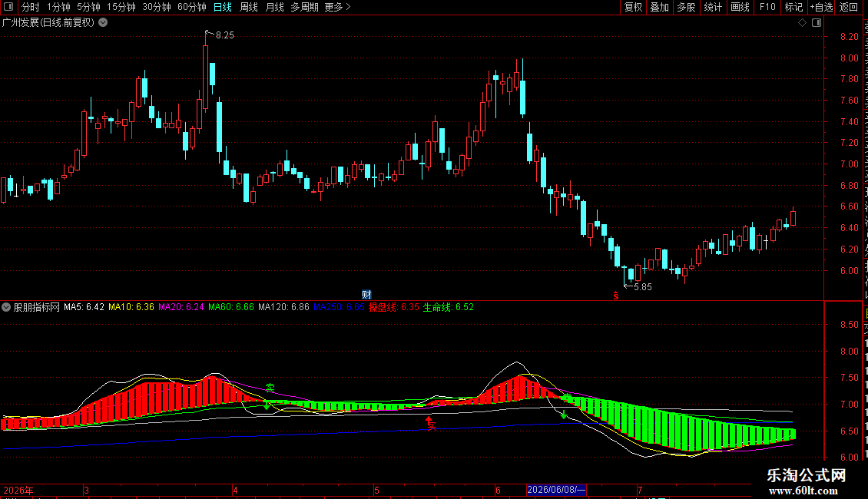868x499 pixels.
Task: Open 广州发展 stock title dropdown arrow
Action: coord(103,23)
